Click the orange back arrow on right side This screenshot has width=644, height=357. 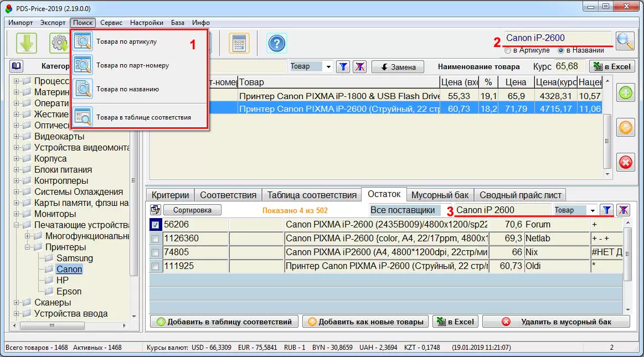626,128
